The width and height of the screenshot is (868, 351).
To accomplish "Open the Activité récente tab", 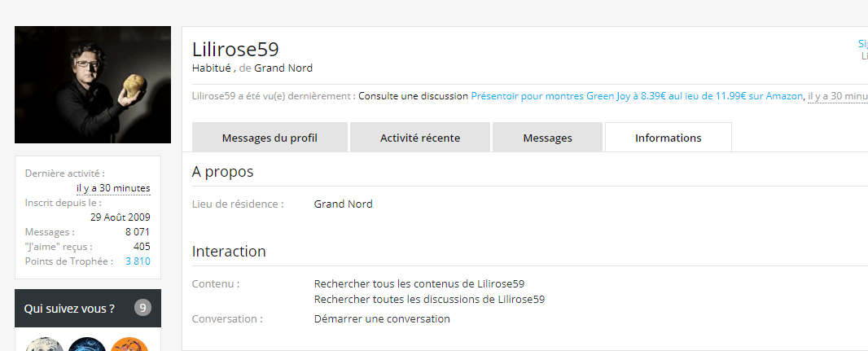I will coord(420,138).
